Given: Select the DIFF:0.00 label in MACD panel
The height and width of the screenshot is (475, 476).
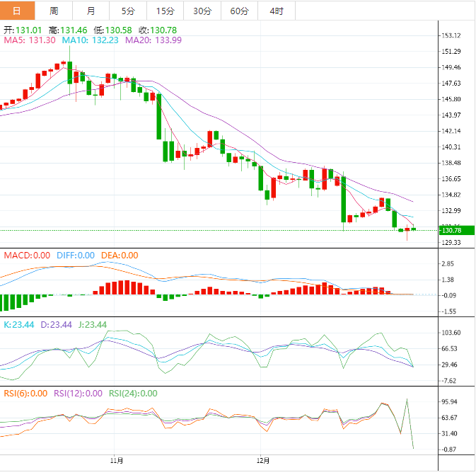Looking at the screenshot, I should (x=75, y=256).
